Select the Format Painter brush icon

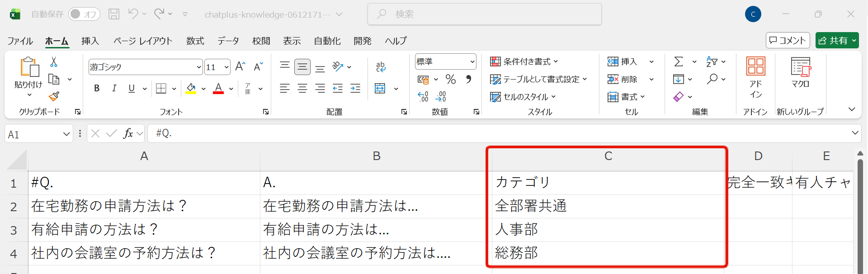pos(54,96)
